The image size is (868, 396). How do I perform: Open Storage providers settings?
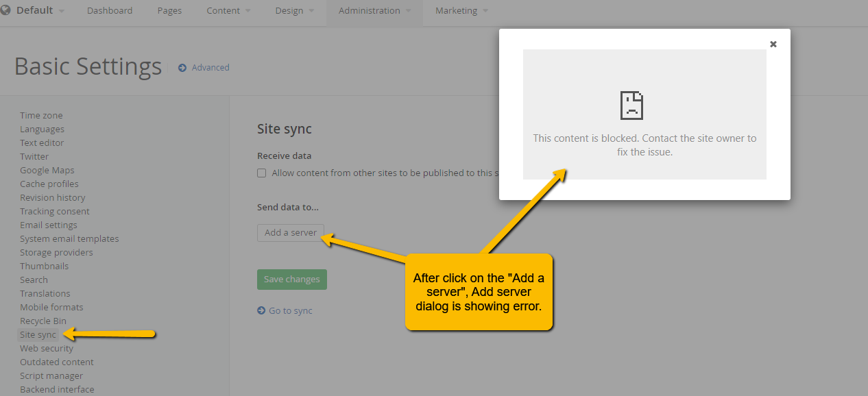pos(56,253)
